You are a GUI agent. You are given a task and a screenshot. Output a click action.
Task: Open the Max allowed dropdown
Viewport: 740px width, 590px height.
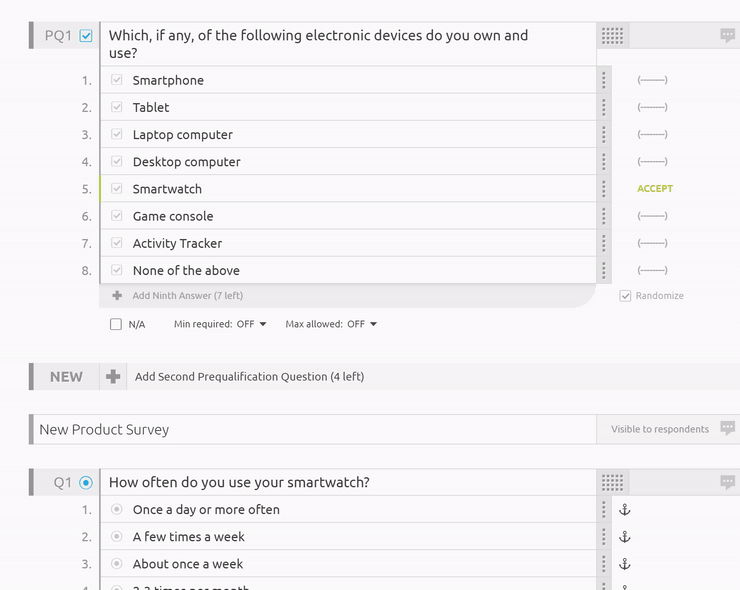tap(331, 324)
